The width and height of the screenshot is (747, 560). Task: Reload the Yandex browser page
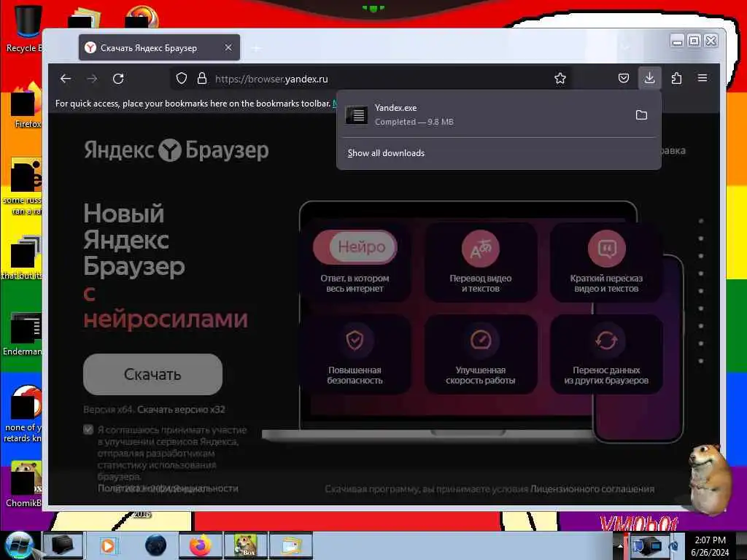(118, 79)
